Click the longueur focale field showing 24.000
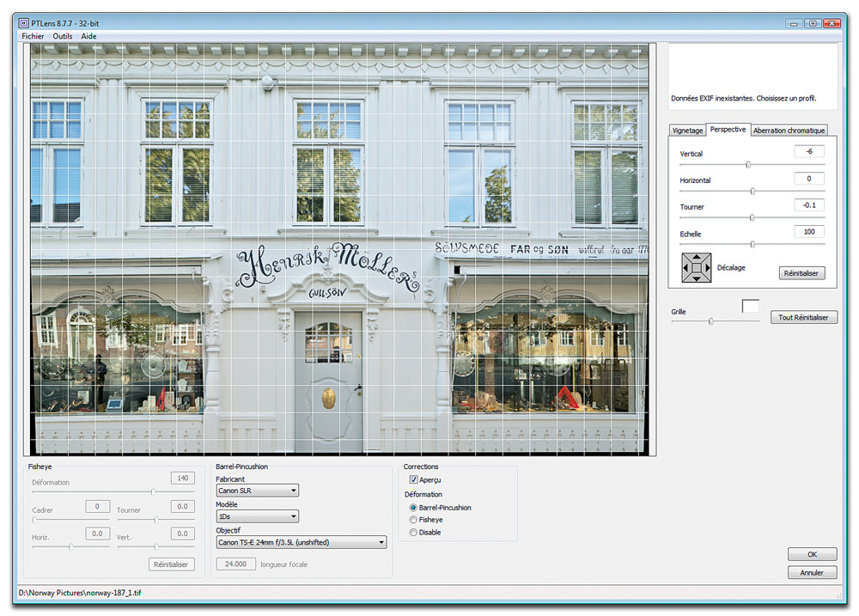 [x=236, y=564]
